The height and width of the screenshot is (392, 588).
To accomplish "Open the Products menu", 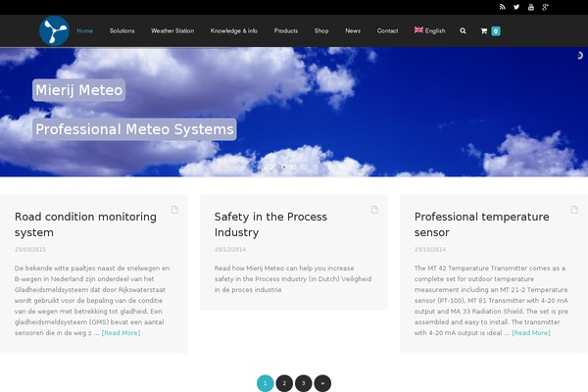I will pyautogui.click(x=286, y=30).
